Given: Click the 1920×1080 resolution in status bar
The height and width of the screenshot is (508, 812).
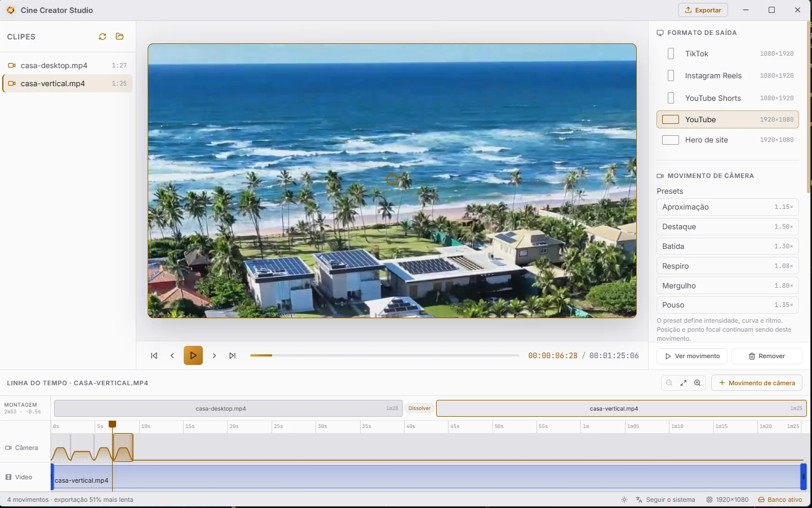Looking at the screenshot, I should pyautogui.click(x=727, y=500).
